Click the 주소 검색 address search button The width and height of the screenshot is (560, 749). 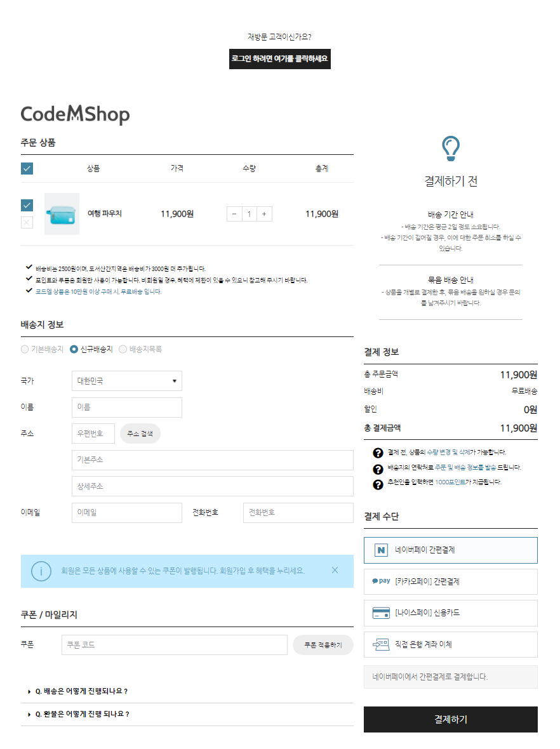pos(140,433)
